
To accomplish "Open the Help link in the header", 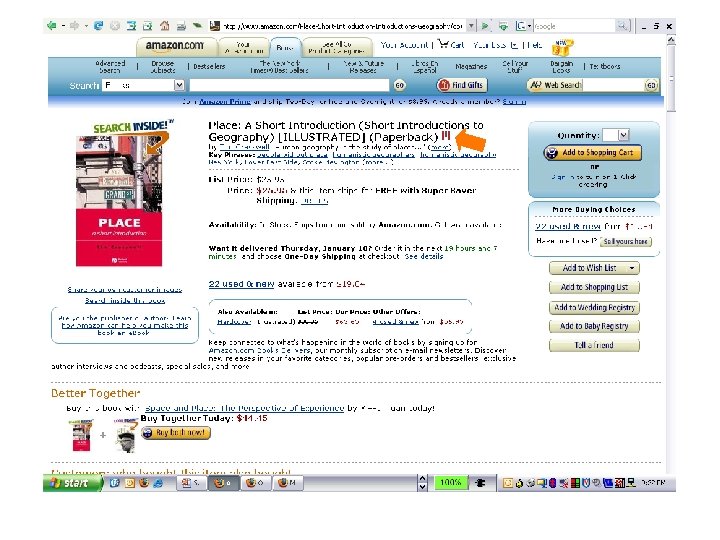I will pyautogui.click(x=534, y=45).
